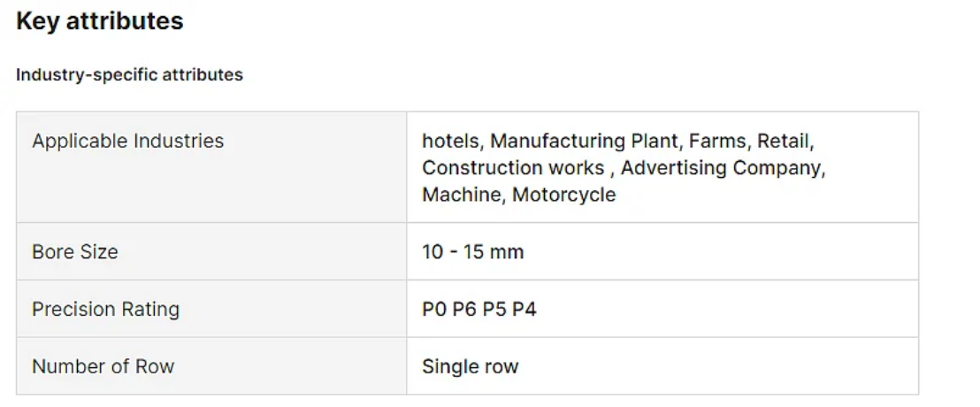Click the Bore Size label

point(75,252)
